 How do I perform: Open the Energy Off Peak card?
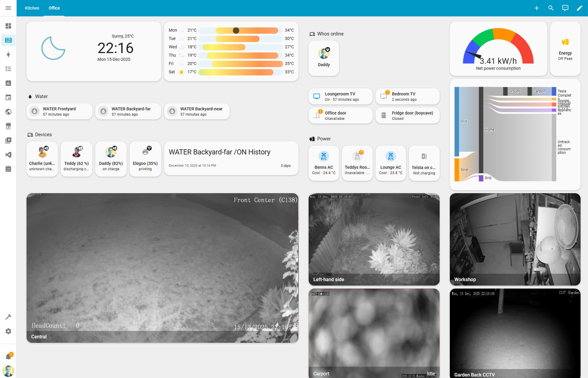[565, 48]
